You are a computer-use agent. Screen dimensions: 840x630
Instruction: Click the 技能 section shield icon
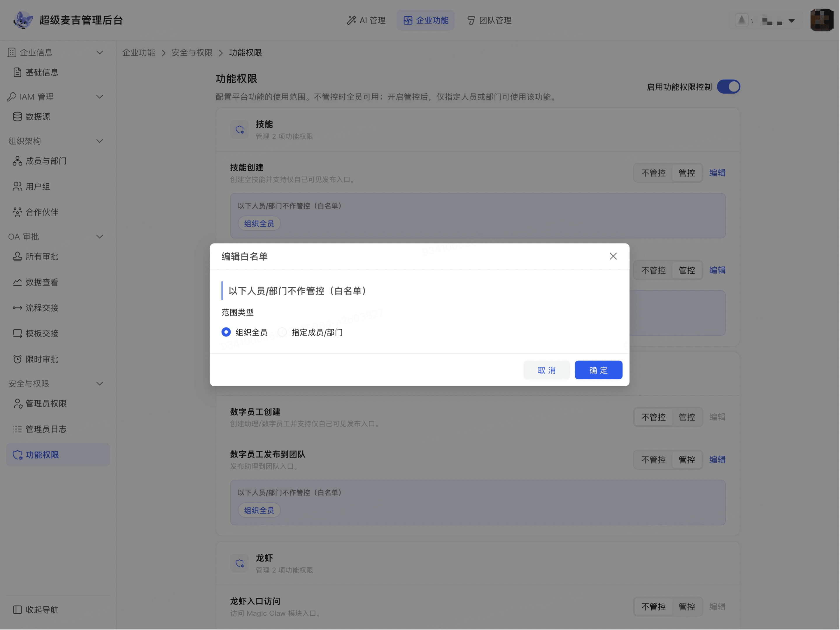[x=240, y=129]
